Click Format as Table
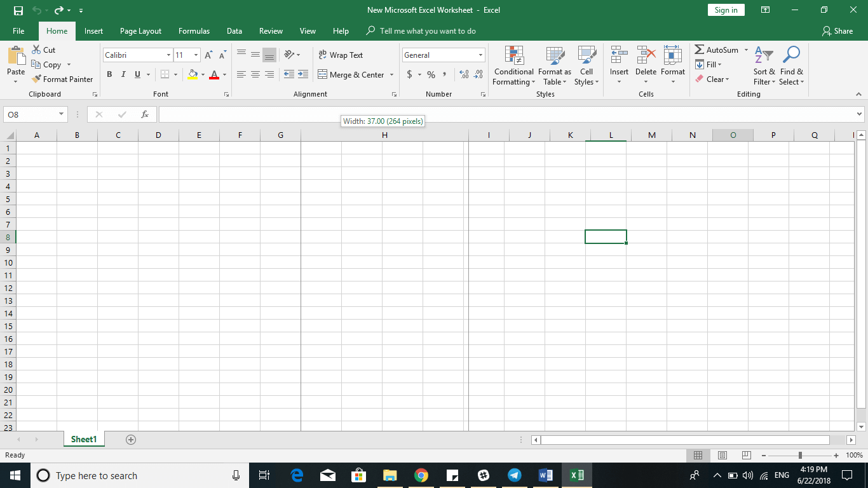This screenshot has width=868, height=488. point(554,67)
